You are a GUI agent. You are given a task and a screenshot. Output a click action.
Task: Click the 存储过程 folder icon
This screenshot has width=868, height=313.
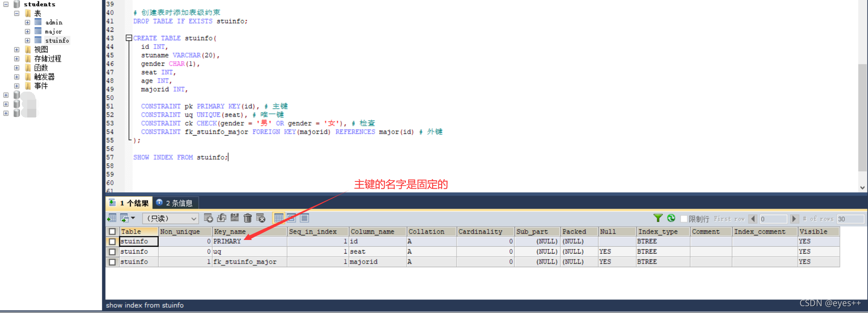coord(28,58)
